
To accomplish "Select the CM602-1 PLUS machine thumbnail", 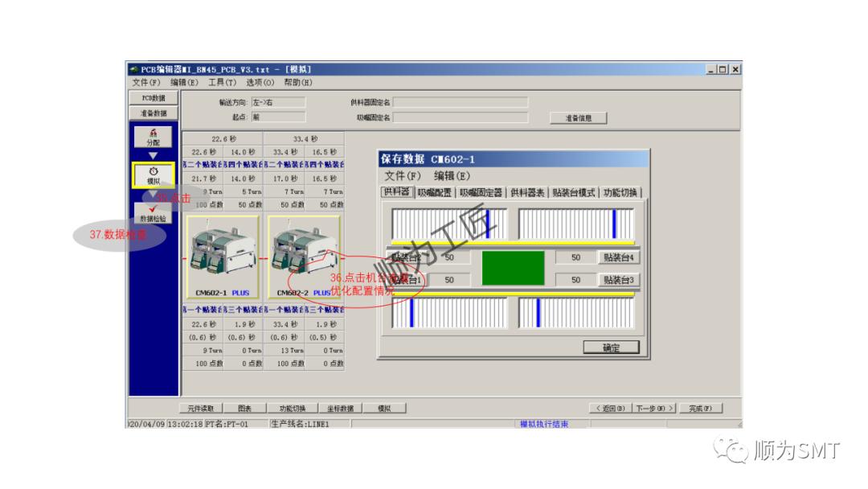I will pyautogui.click(x=223, y=257).
